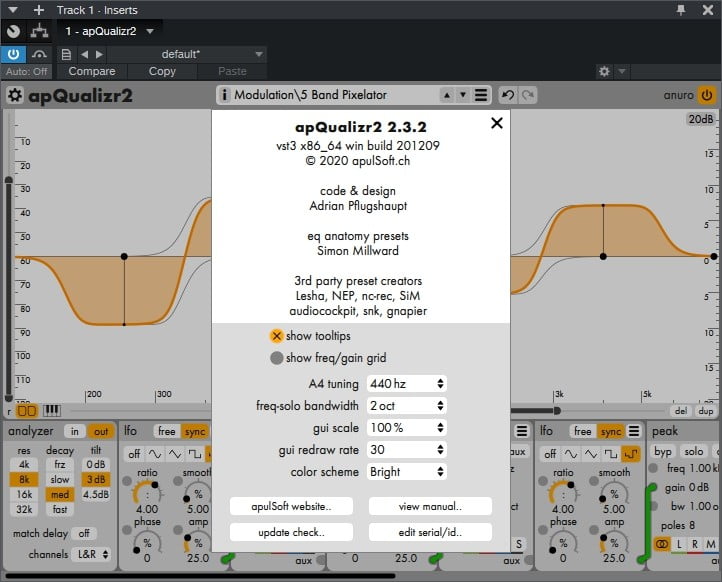Click the Copy button
722x582 pixels.
(162, 71)
